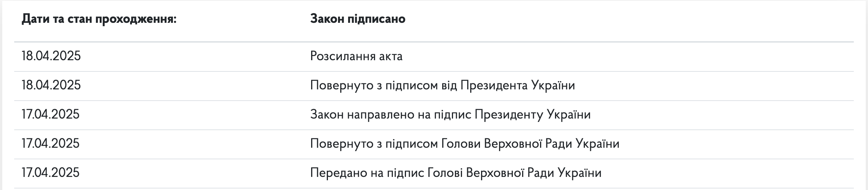Click the "Розсилання акта" status entry
This screenshot has width=868, height=190.
[x=356, y=56]
